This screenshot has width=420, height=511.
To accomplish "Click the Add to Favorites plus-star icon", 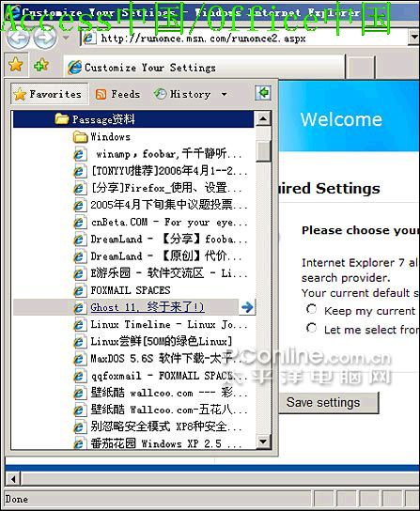I will 41,65.
